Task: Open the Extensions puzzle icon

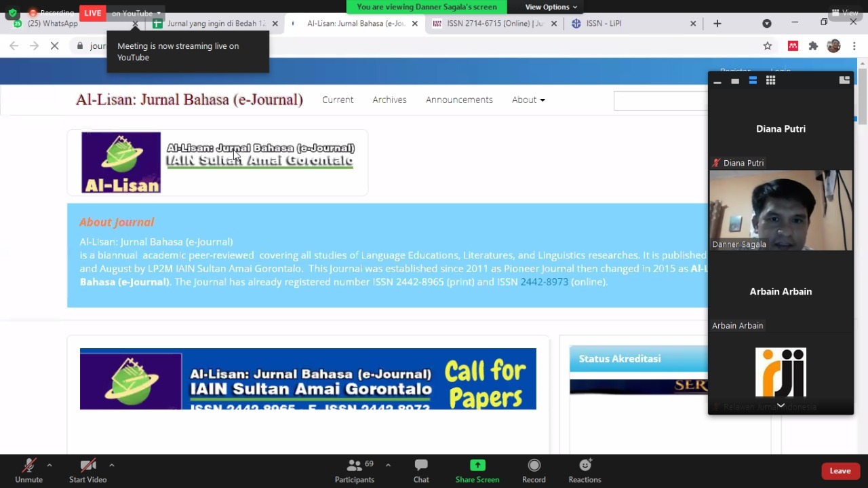Action: coord(814,46)
